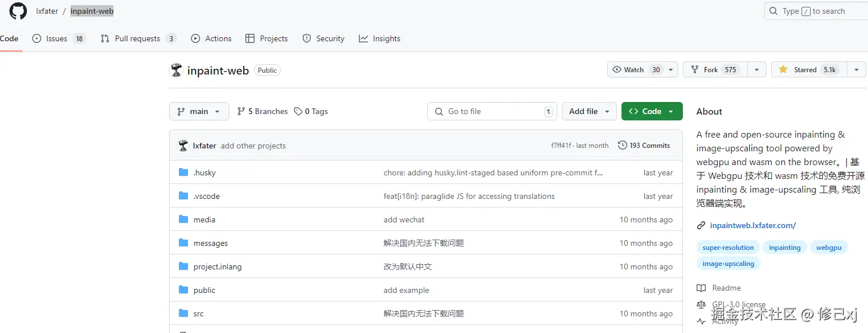The height and width of the screenshot is (333, 868).
Task: Click the folder icon for messages
Action: coord(183,243)
